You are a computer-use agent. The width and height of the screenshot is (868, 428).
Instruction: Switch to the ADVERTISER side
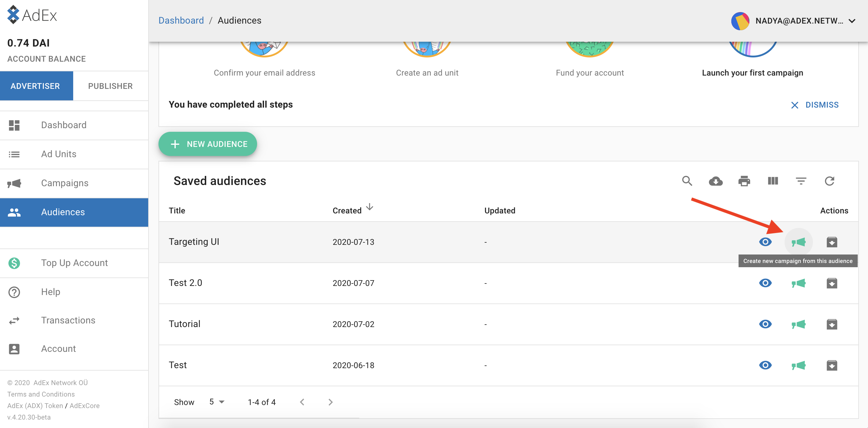(36, 86)
